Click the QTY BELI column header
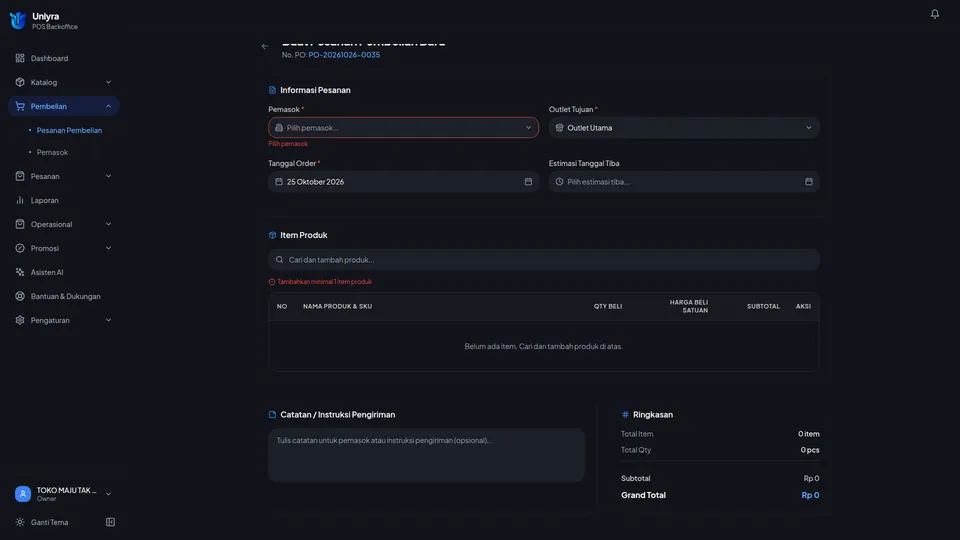This screenshot has width=960, height=540. (607, 306)
